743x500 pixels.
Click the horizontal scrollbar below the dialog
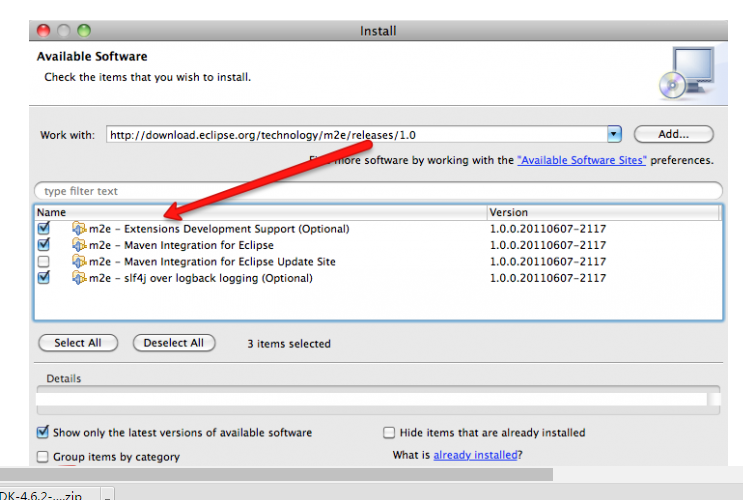click(276, 474)
